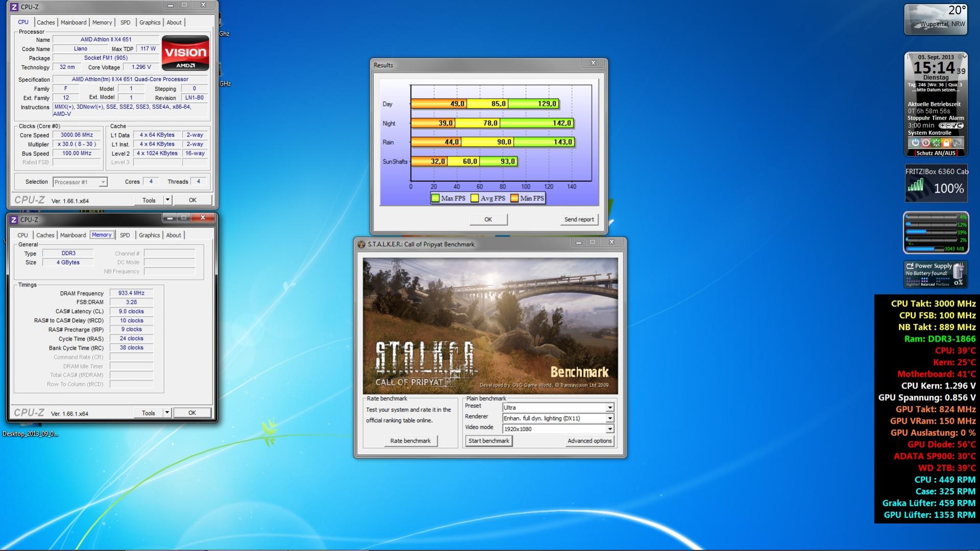Click the gray icon right of the lock
This screenshot has height=551, width=980.
click(x=957, y=143)
